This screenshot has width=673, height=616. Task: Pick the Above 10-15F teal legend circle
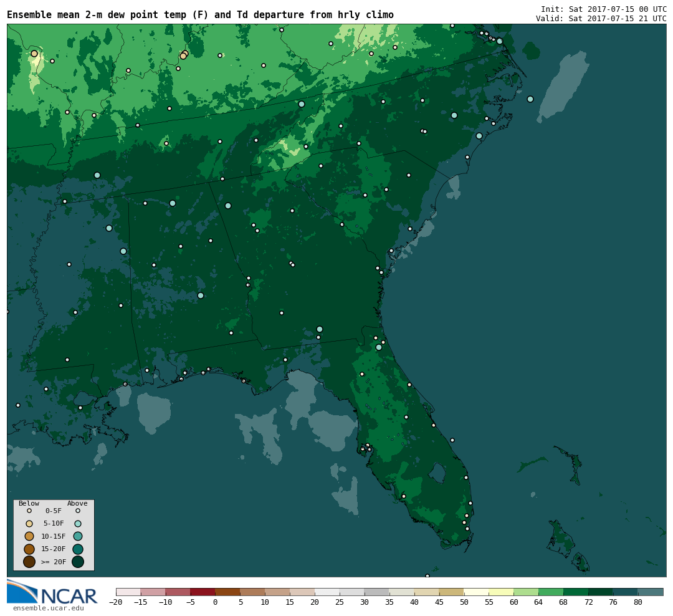[x=78, y=536]
